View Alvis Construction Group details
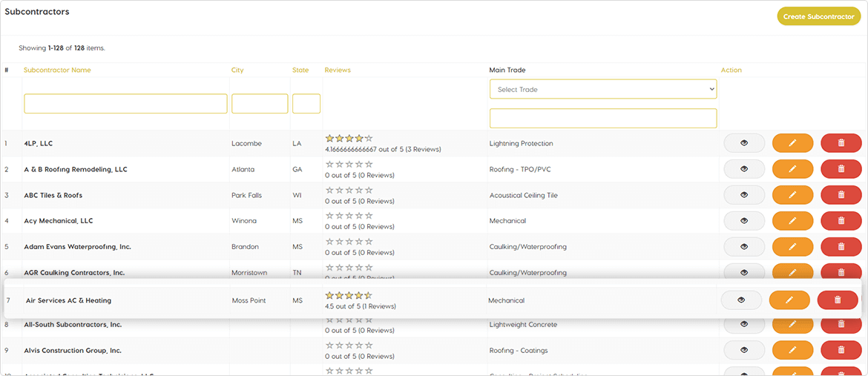The image size is (868, 376). coord(744,350)
